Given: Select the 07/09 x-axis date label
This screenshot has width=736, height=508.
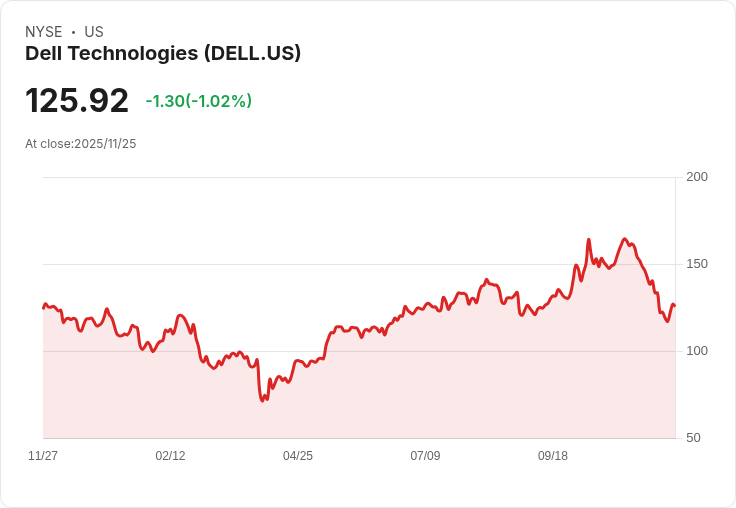Looking at the screenshot, I should (425, 456).
